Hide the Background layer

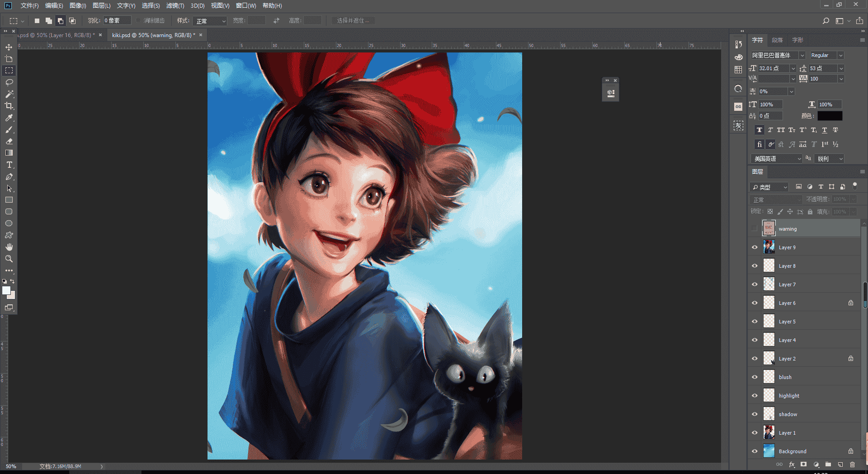[x=755, y=451]
